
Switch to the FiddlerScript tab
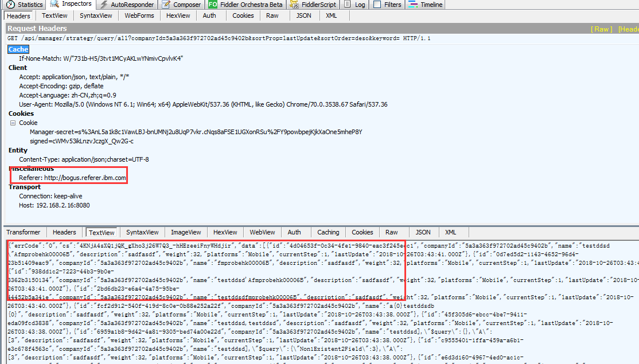click(x=313, y=5)
